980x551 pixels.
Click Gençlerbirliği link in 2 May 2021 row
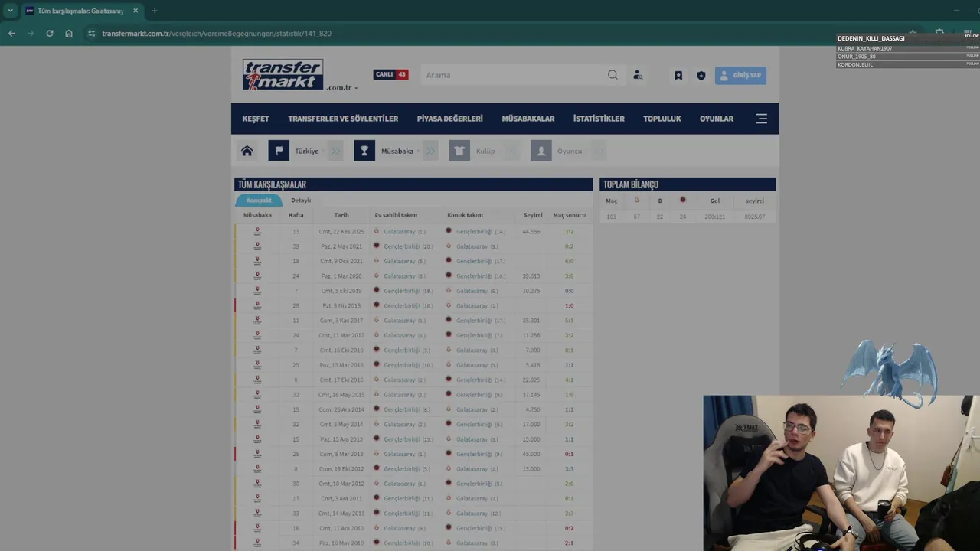pos(402,246)
